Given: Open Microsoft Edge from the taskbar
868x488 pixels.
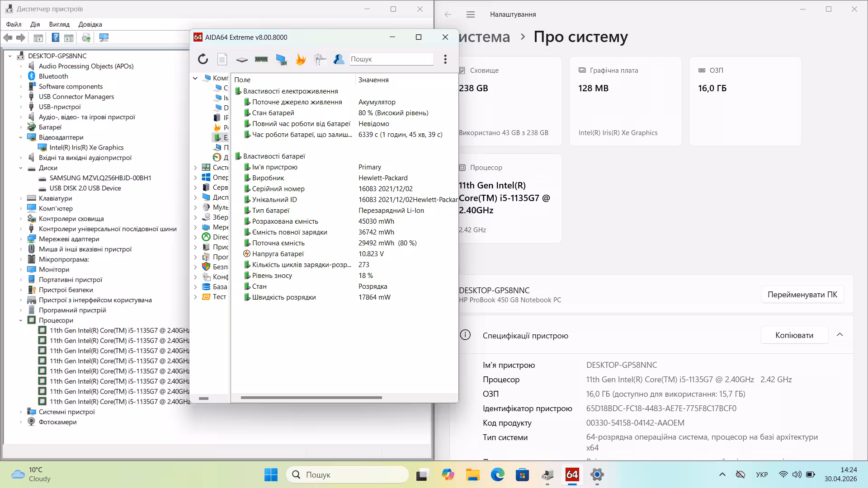Looking at the screenshot, I should coord(498,474).
